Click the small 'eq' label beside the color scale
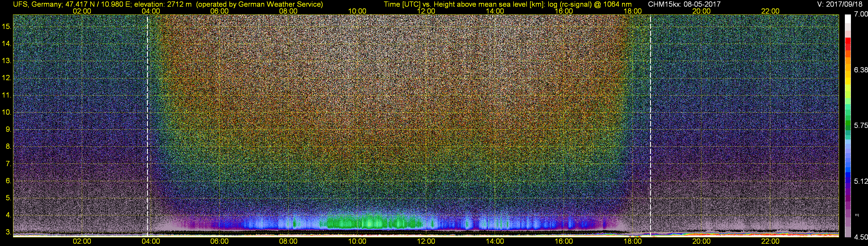 tap(857, 215)
